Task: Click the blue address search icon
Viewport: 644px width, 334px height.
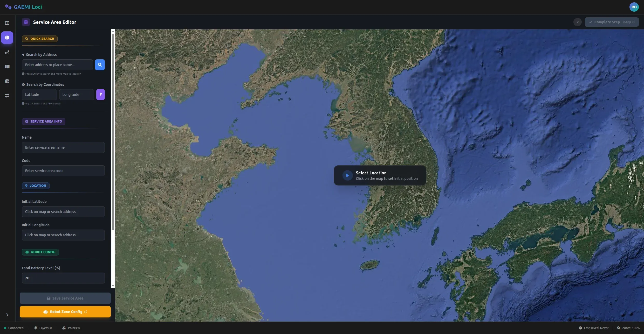Action: (x=100, y=65)
